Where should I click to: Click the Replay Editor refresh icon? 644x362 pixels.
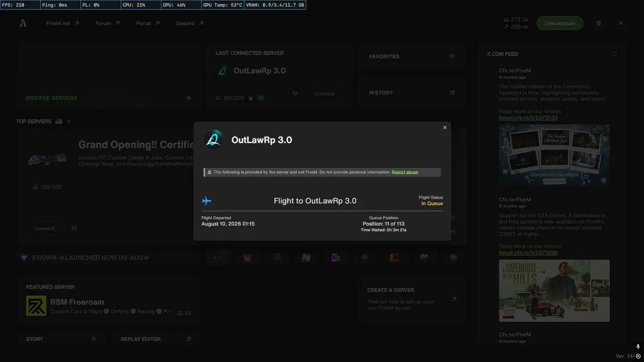[189, 339]
